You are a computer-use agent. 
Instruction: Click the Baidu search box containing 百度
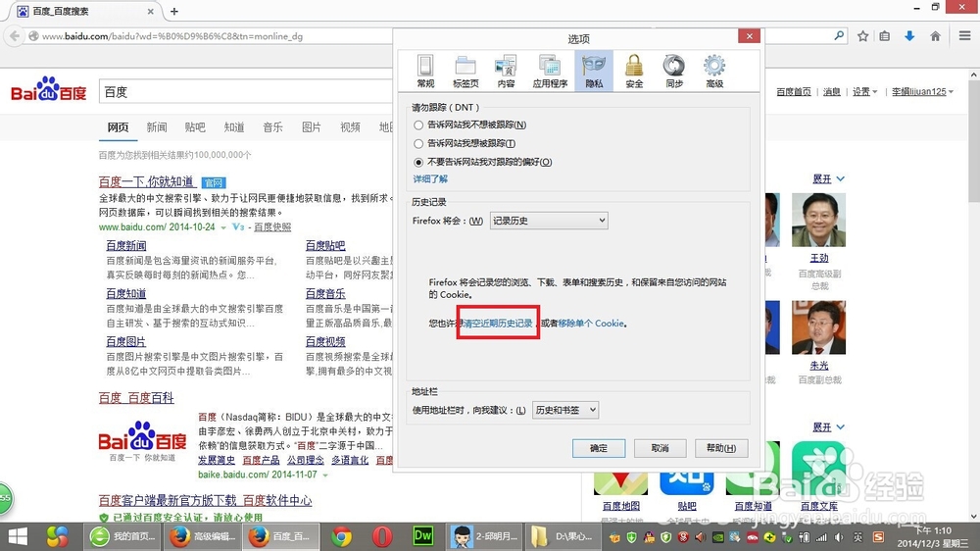coord(246,92)
